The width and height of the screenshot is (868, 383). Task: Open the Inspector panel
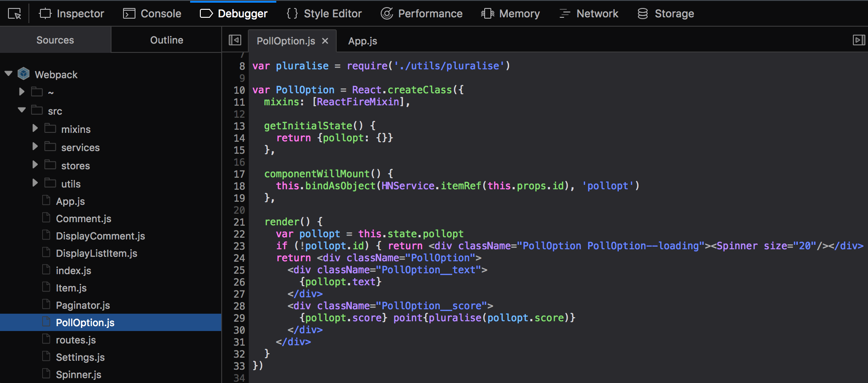tap(72, 14)
